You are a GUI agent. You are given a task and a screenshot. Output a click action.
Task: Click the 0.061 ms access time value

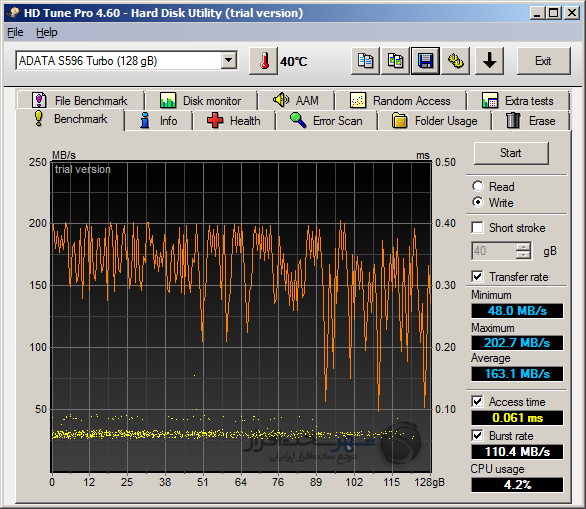tap(517, 418)
